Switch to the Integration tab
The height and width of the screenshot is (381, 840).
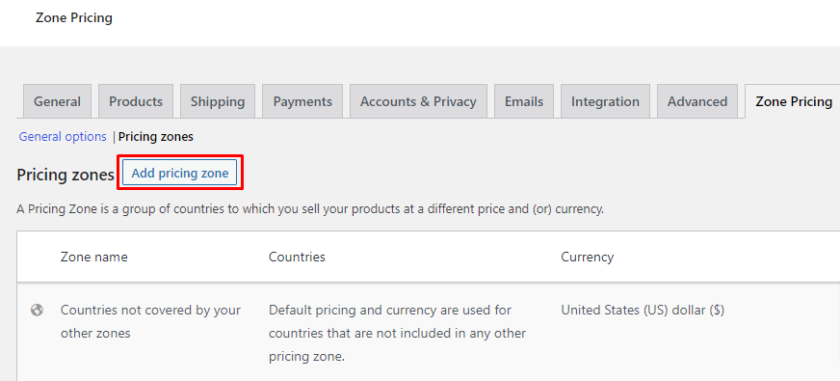pos(605,101)
